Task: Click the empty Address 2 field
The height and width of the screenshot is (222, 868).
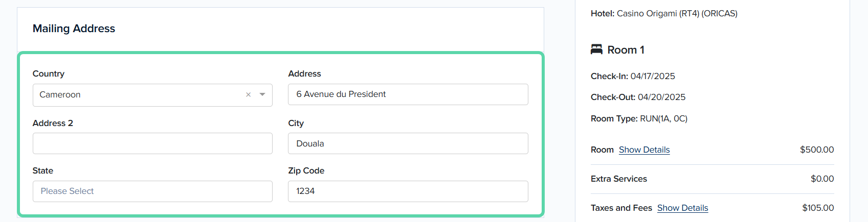Action: pos(152,143)
